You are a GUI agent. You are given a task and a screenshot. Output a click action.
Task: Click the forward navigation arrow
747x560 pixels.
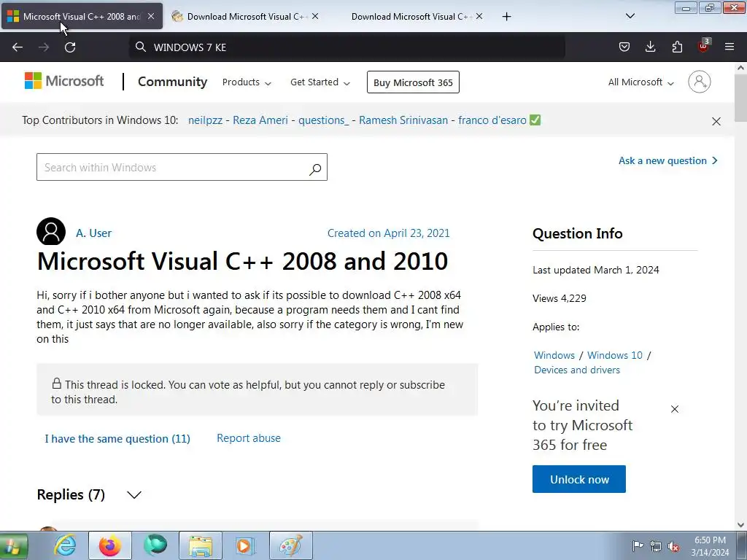click(44, 47)
